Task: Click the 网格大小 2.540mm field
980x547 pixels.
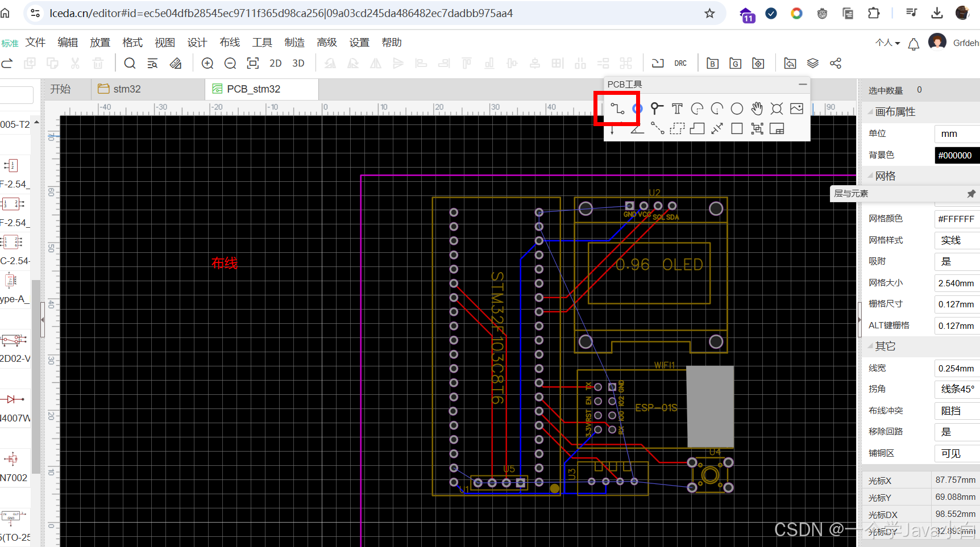Action: pyautogui.click(x=957, y=283)
